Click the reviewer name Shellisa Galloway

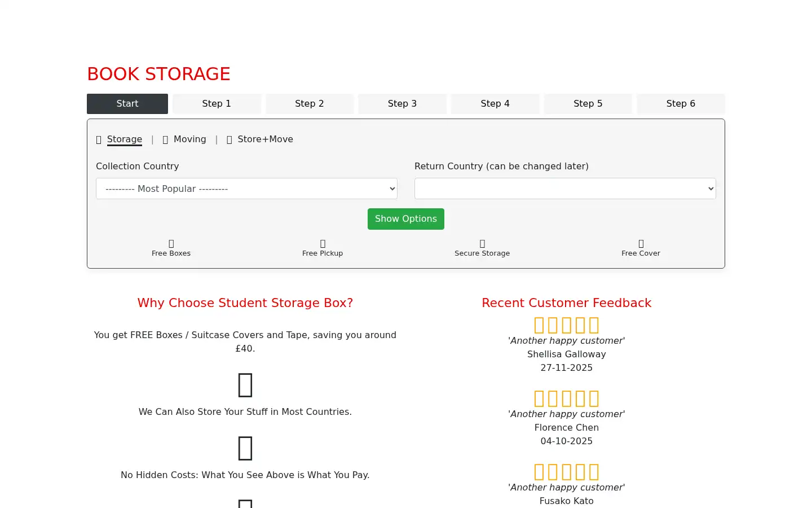(x=567, y=354)
